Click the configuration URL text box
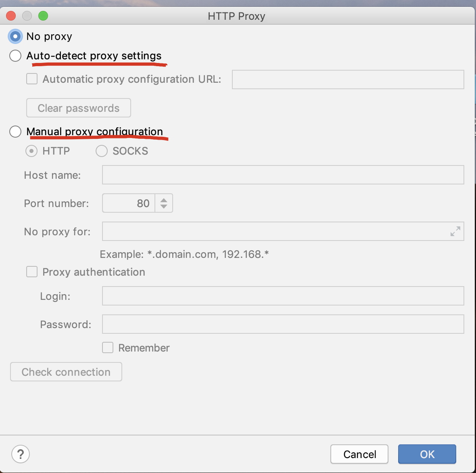The width and height of the screenshot is (476, 473). point(348,80)
